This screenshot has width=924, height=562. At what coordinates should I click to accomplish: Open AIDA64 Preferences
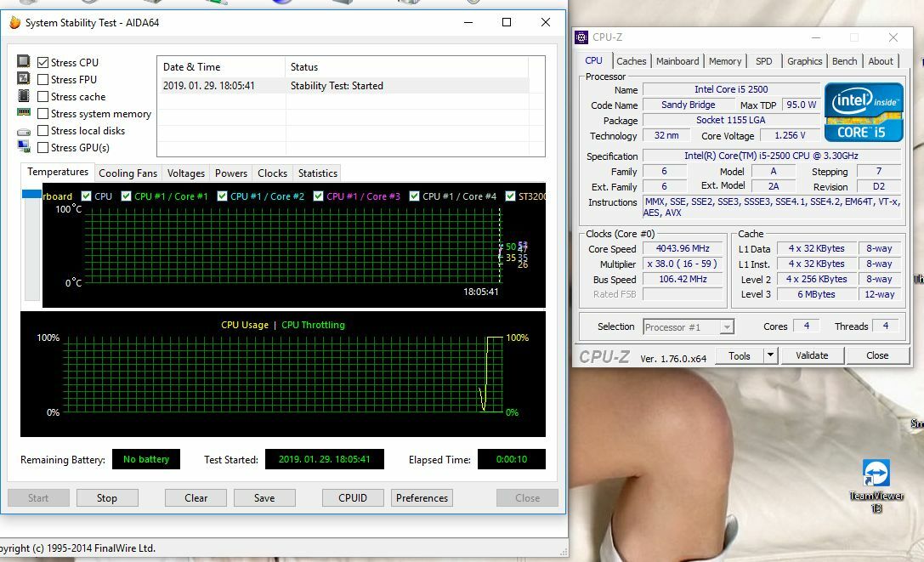[422, 497]
